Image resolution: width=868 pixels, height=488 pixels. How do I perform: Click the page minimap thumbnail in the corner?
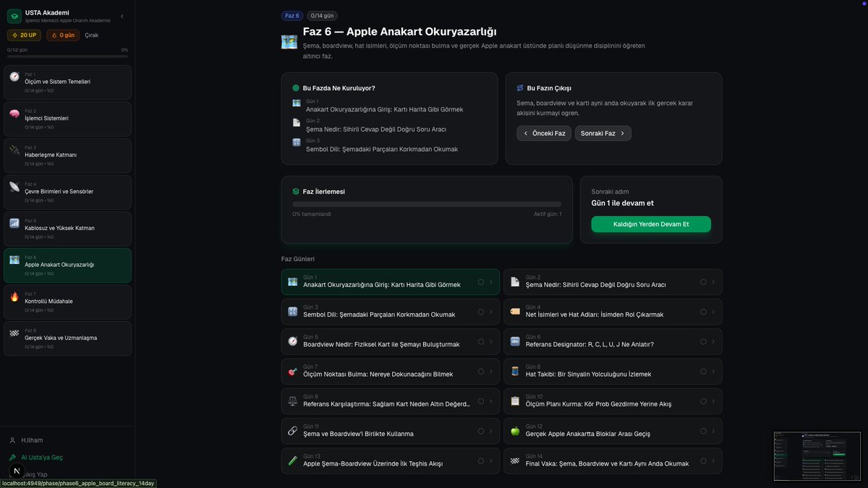[x=817, y=456]
